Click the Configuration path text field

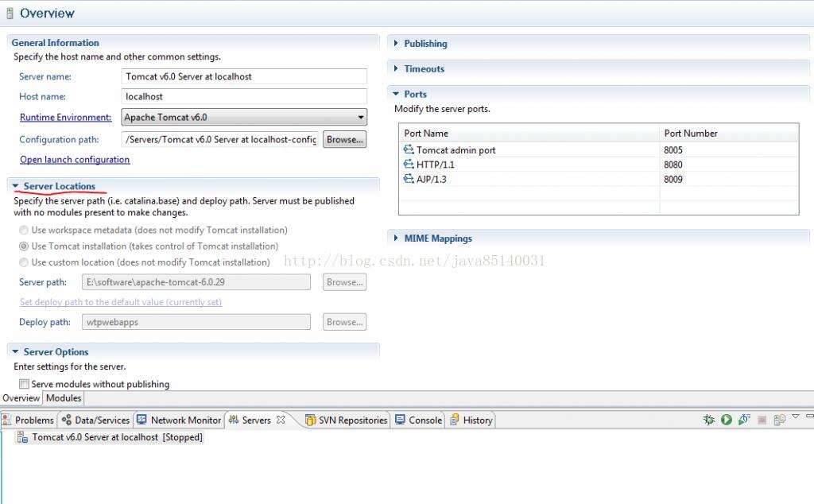click(220, 139)
